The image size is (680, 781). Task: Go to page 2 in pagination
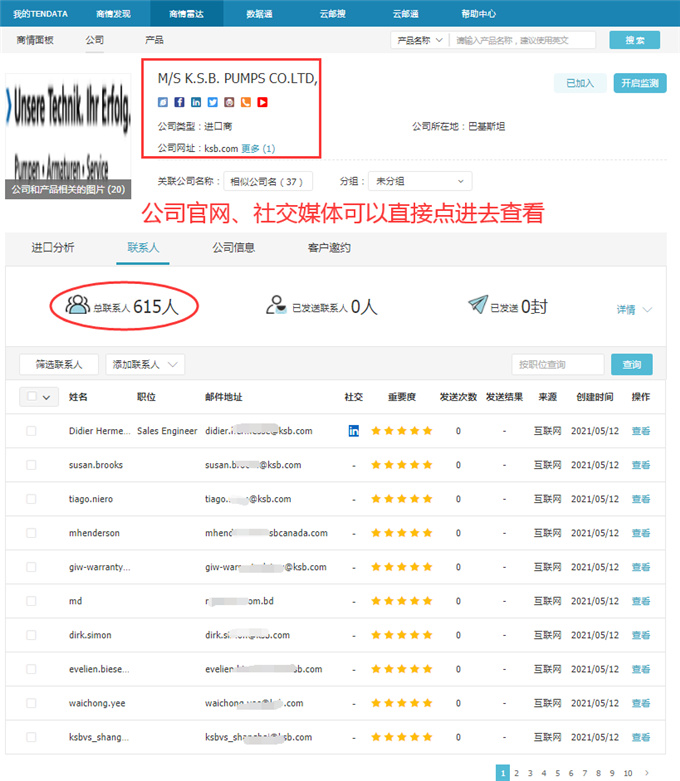pos(517,773)
